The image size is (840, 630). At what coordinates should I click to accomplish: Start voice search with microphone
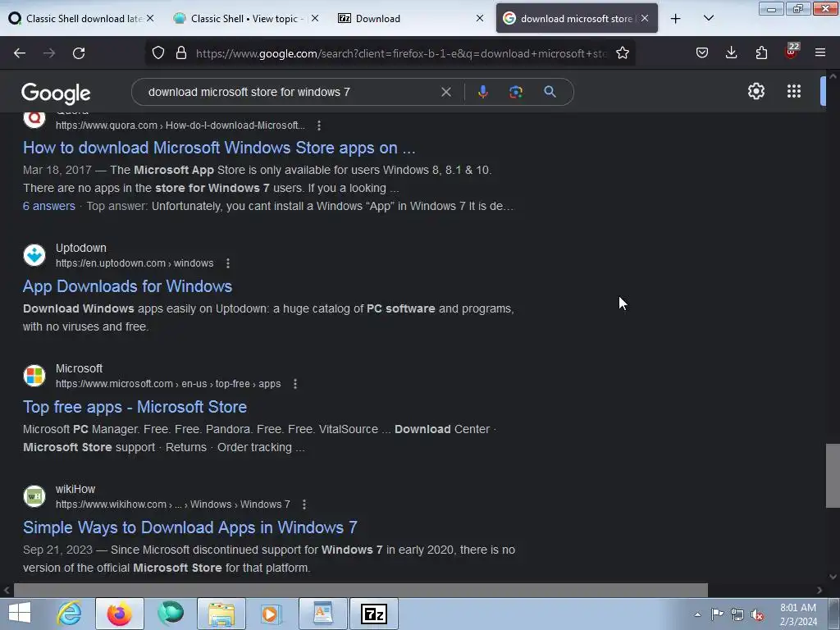482,92
